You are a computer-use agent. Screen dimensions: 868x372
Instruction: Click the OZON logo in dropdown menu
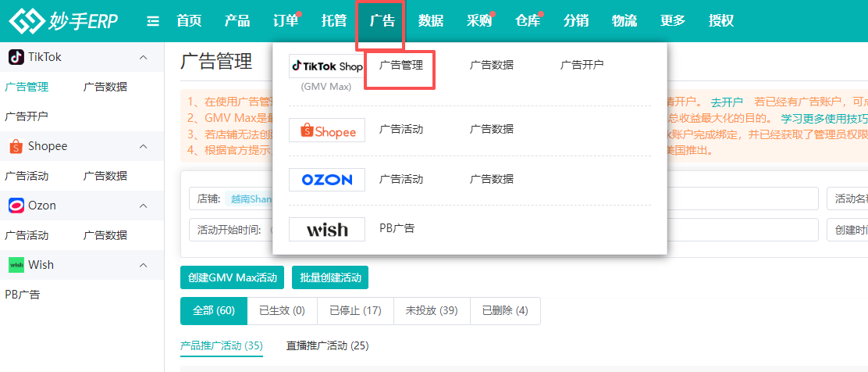coord(326,180)
